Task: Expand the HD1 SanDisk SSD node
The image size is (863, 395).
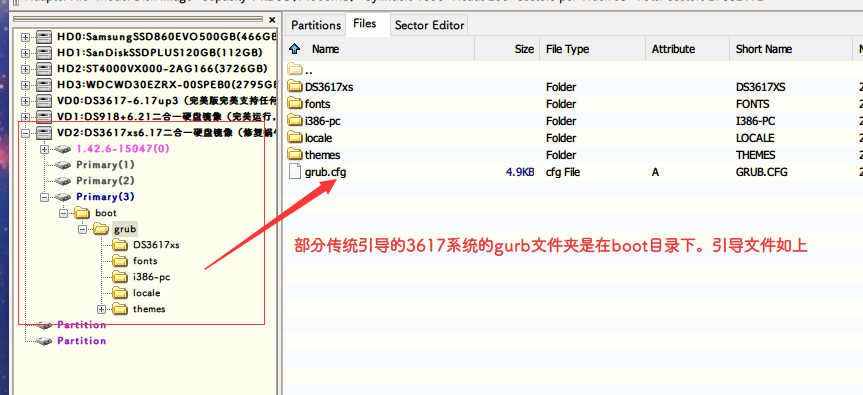Action: click(25, 53)
